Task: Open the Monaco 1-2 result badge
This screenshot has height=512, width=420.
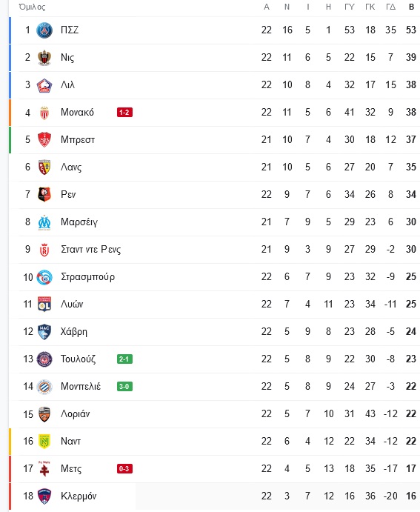Action: (x=124, y=113)
